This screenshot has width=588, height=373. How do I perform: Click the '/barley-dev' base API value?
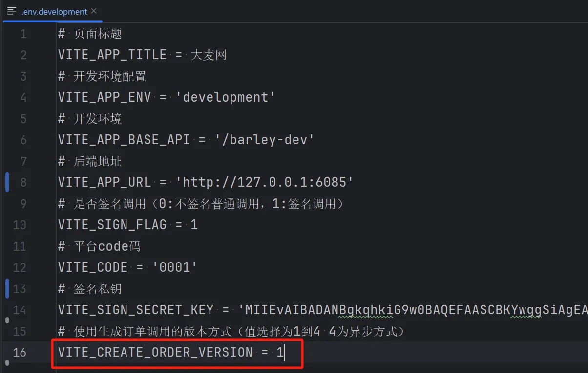tap(264, 140)
